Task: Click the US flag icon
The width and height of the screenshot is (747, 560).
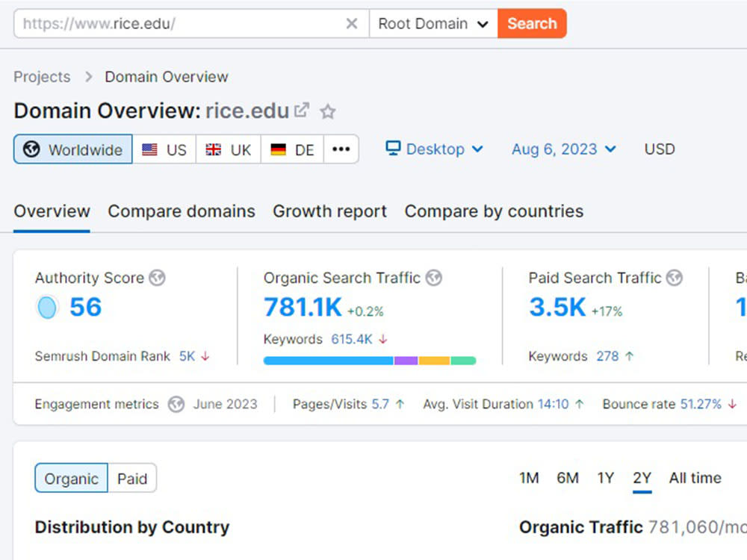Action: [149, 149]
